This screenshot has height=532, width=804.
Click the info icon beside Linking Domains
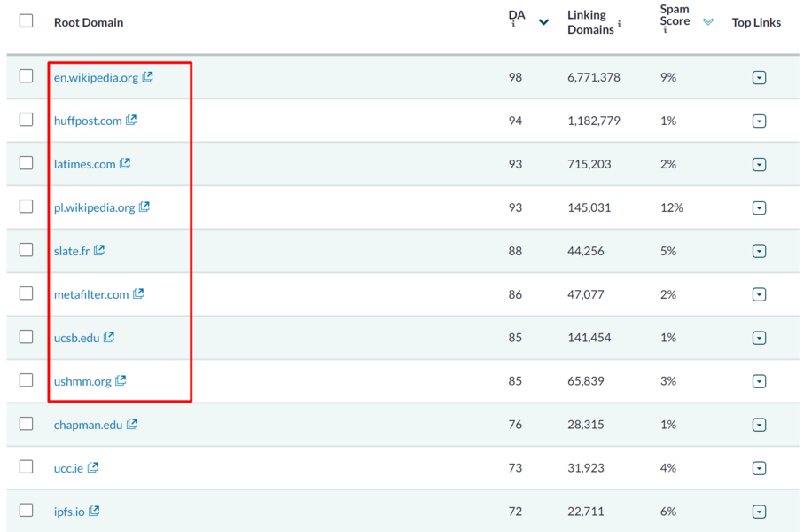[x=620, y=23]
